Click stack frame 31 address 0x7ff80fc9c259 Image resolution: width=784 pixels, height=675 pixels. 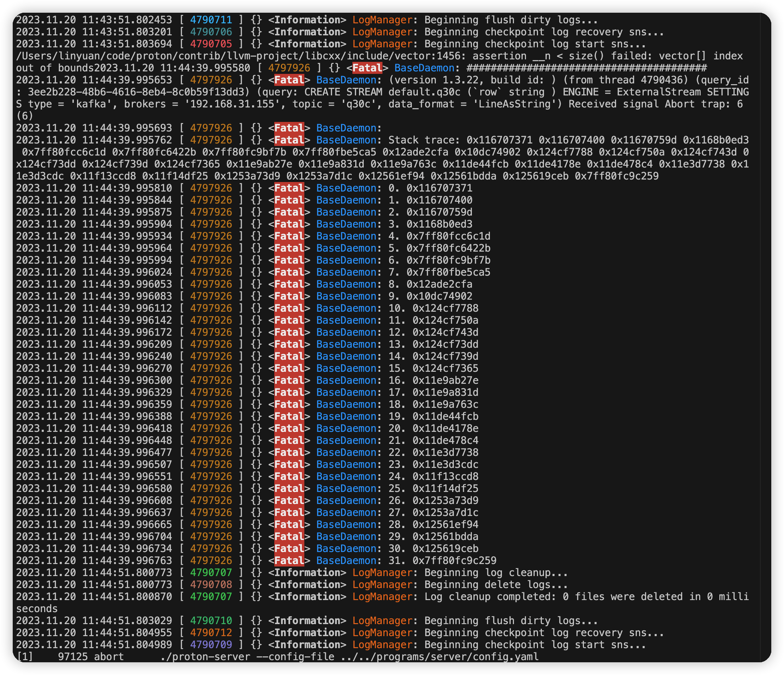click(454, 561)
